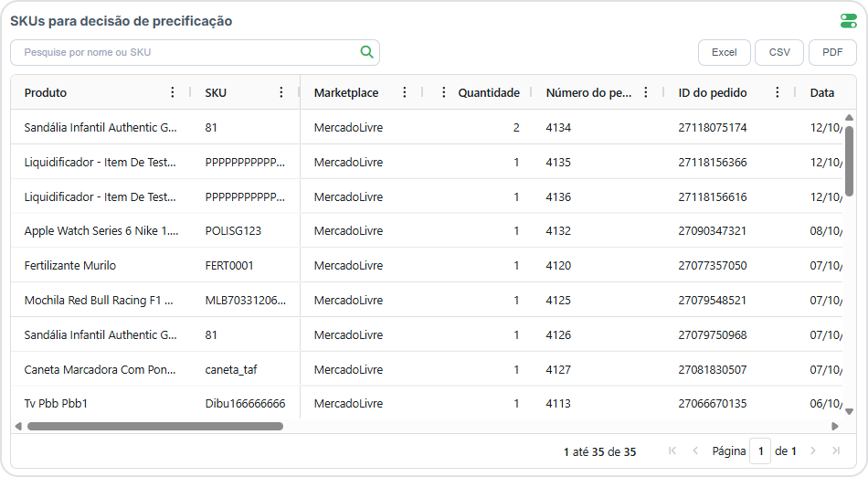Viewport: 868px width, 477px height.
Task: Go to the last page arrow
Action: tap(836, 451)
